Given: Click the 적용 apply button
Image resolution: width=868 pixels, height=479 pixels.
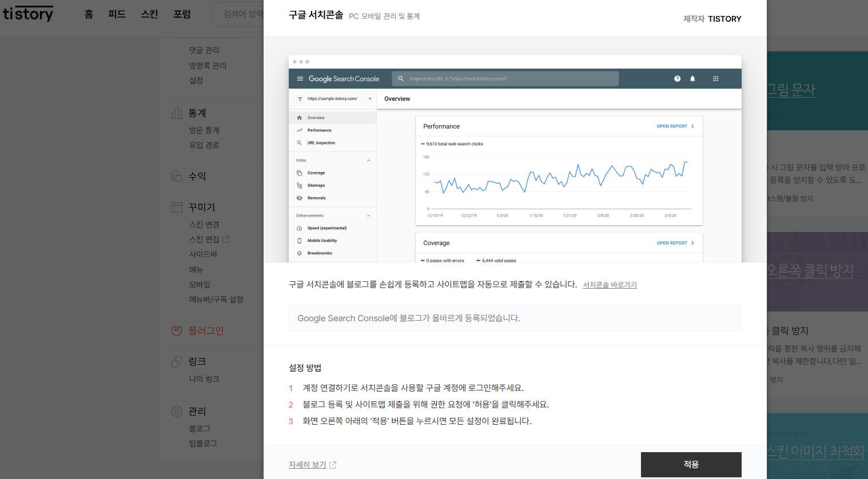Looking at the screenshot, I should click(x=691, y=465).
